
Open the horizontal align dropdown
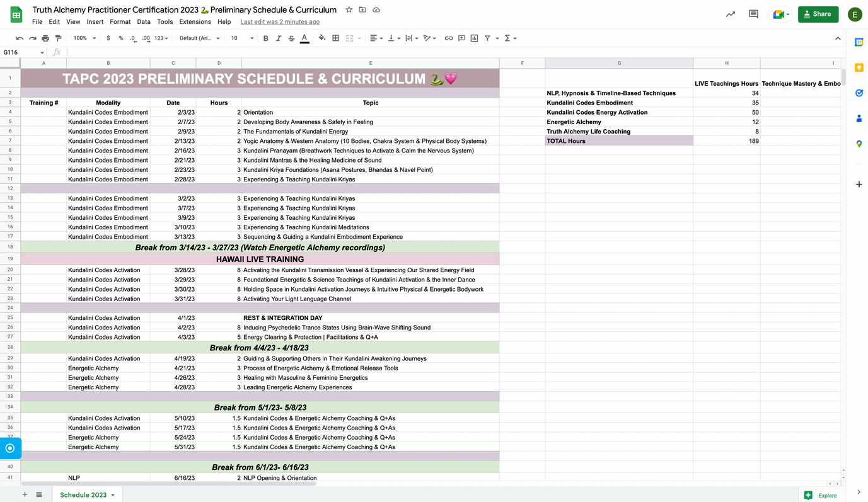pyautogui.click(x=376, y=38)
